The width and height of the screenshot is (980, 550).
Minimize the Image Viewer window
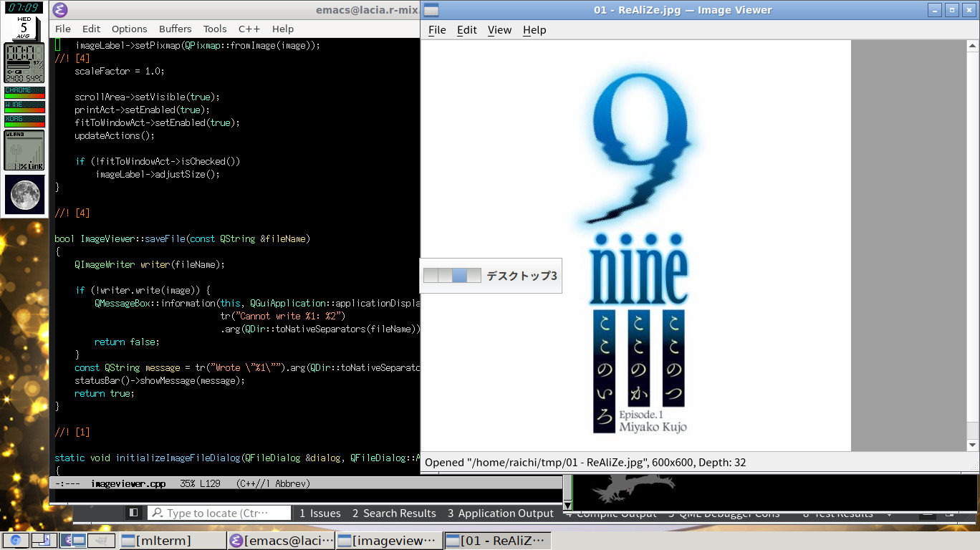(935, 10)
